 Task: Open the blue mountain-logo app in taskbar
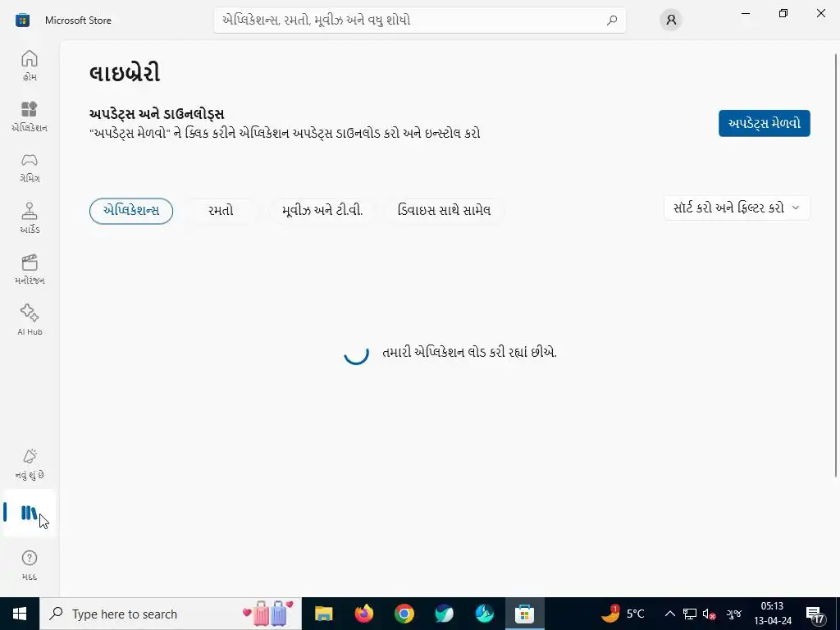pyautogui.click(x=484, y=614)
